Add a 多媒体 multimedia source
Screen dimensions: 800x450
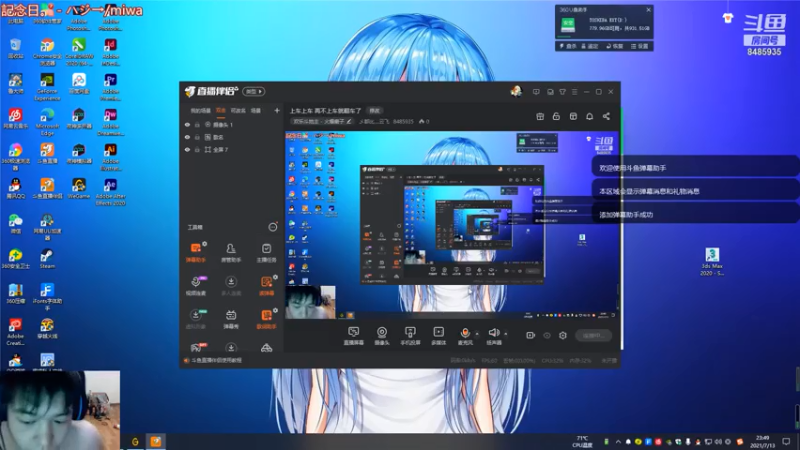(438, 336)
